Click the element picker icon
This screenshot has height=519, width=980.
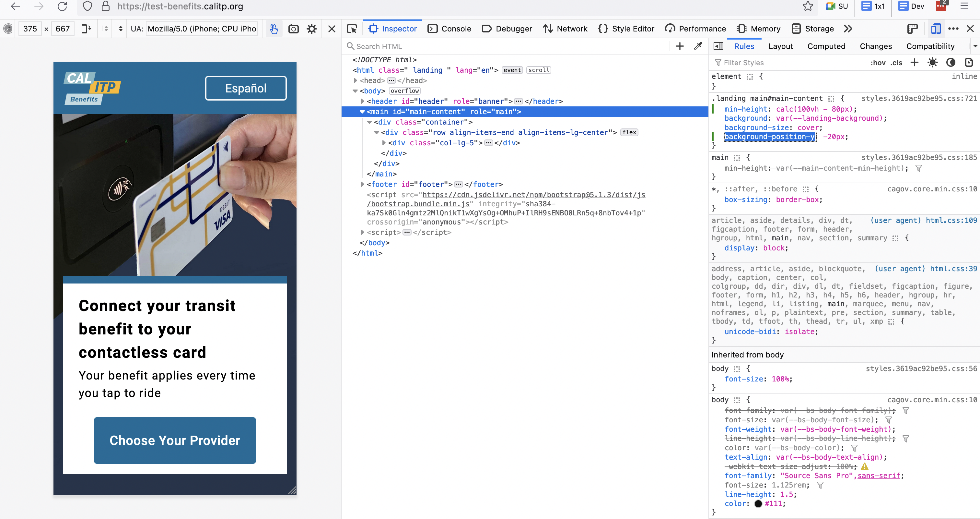[x=352, y=29]
